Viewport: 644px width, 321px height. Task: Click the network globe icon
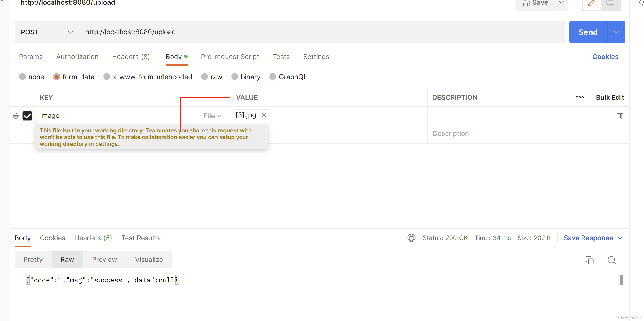[411, 238]
